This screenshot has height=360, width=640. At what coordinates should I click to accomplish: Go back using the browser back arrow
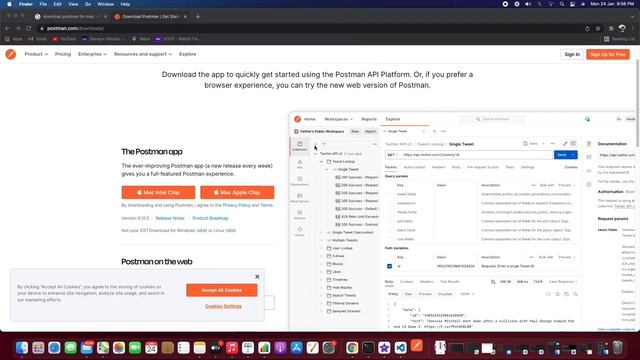(x=7, y=29)
